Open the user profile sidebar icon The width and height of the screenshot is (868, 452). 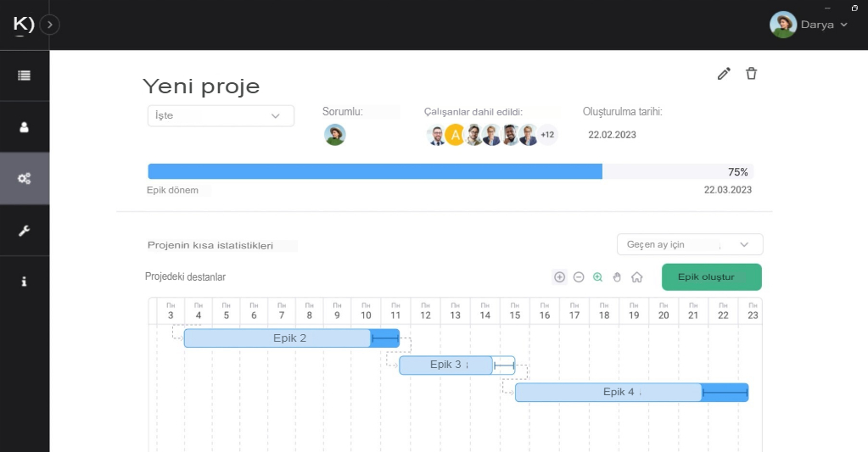25,127
